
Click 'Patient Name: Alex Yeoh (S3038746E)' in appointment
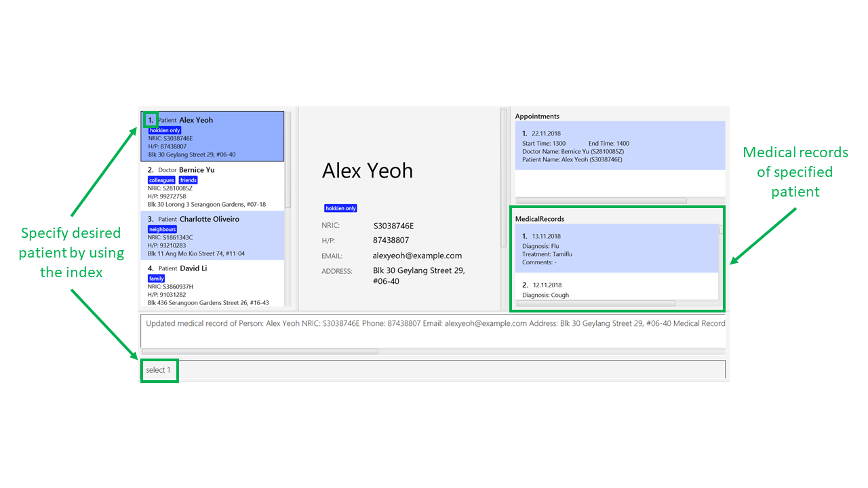pyautogui.click(x=572, y=160)
